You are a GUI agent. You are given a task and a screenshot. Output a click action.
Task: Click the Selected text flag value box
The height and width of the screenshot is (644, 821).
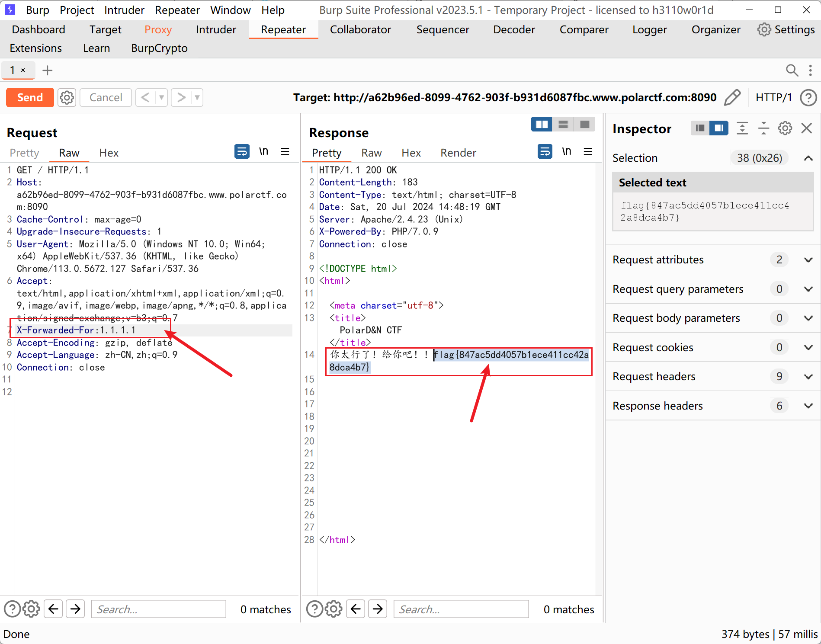(713, 211)
